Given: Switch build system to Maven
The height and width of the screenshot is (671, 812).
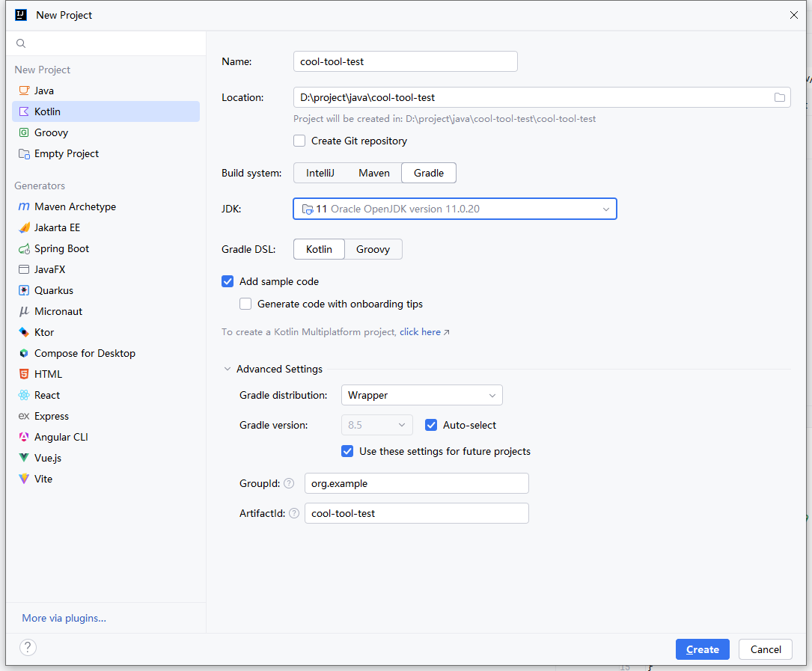Looking at the screenshot, I should tap(373, 173).
